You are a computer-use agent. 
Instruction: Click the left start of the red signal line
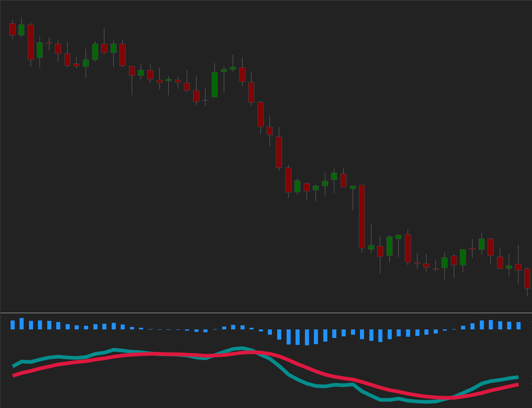coord(14,375)
